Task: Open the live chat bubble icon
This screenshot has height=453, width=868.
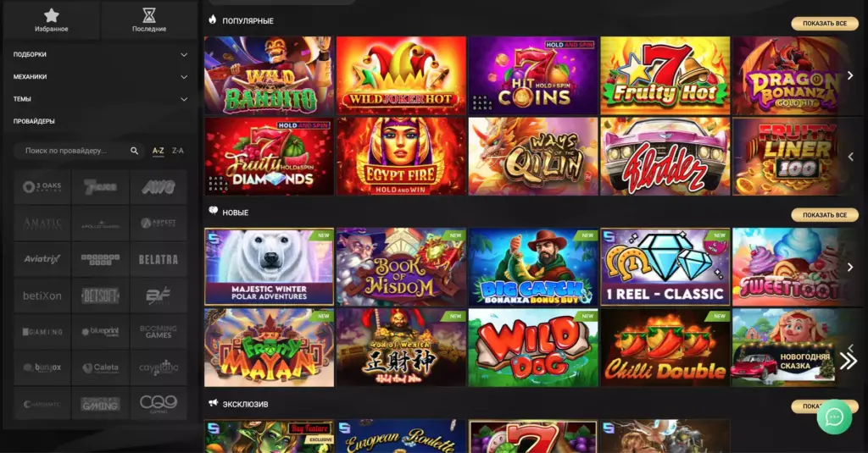Action: [834, 417]
